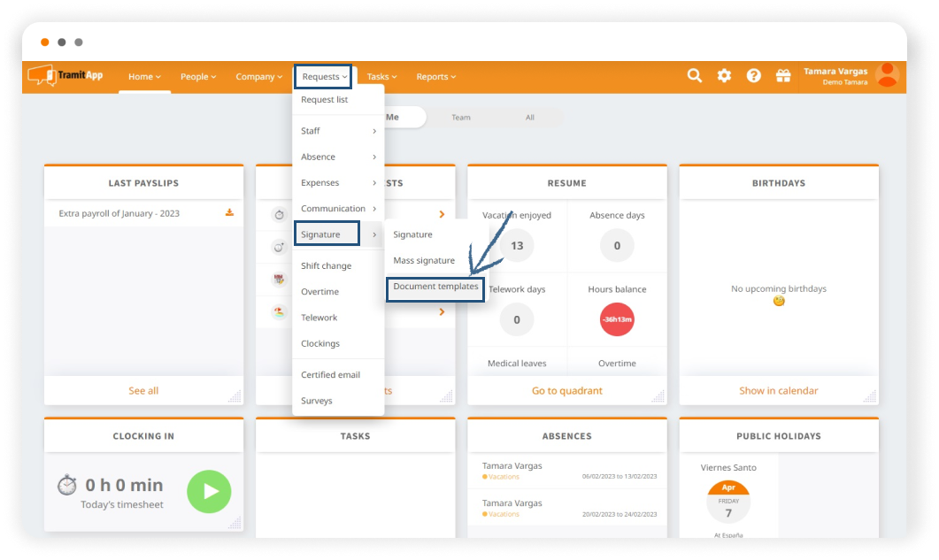Select the Me view toggle
The height and width of the screenshot is (560, 939).
tap(392, 117)
